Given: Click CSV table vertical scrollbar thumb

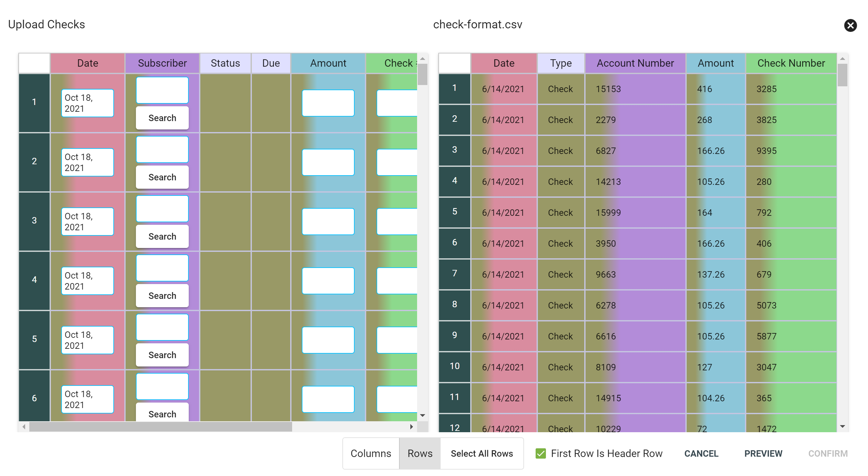Looking at the screenshot, I should (842, 75).
